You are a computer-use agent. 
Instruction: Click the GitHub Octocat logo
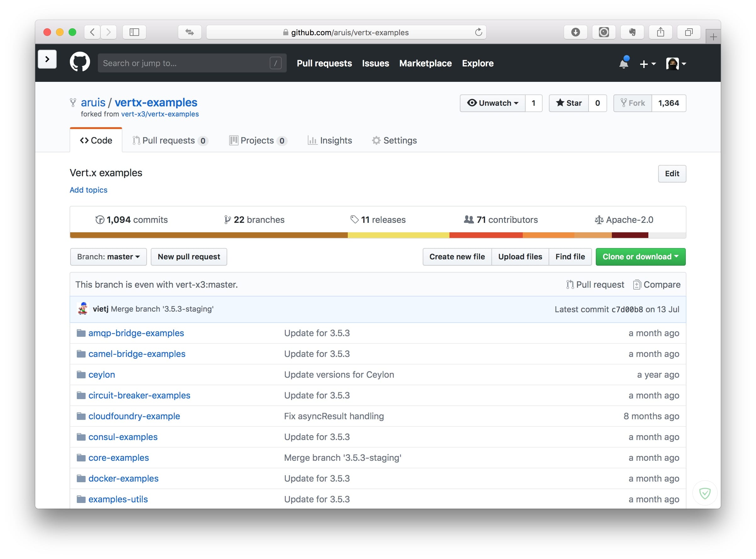(x=80, y=62)
